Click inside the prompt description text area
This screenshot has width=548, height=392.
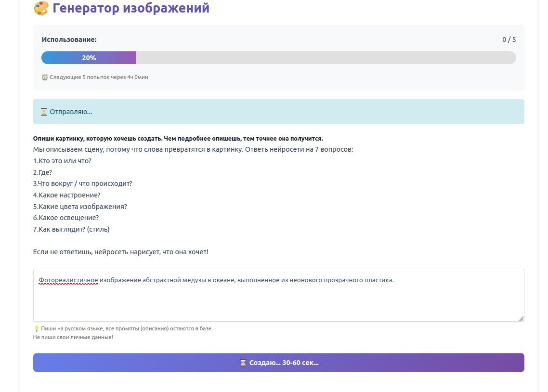[278, 301]
